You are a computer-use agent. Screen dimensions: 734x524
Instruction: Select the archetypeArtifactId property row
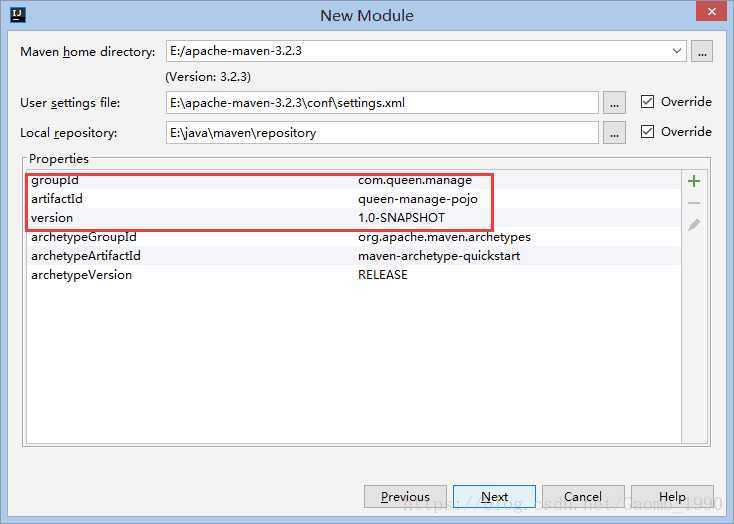point(353,256)
